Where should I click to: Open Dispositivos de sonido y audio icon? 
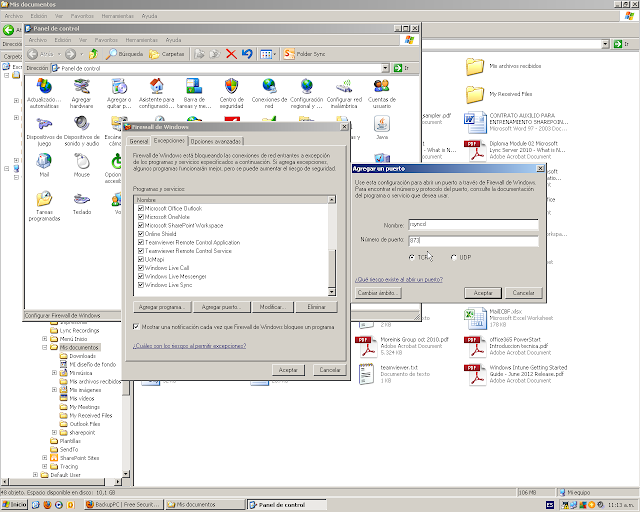81,131
